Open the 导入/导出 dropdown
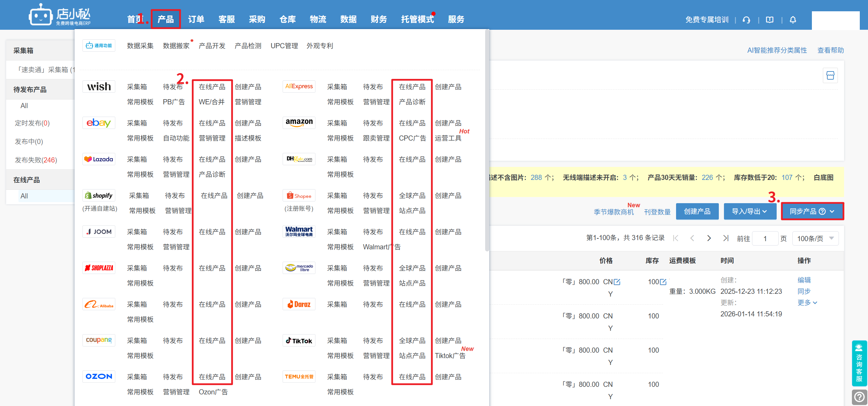 coord(749,211)
